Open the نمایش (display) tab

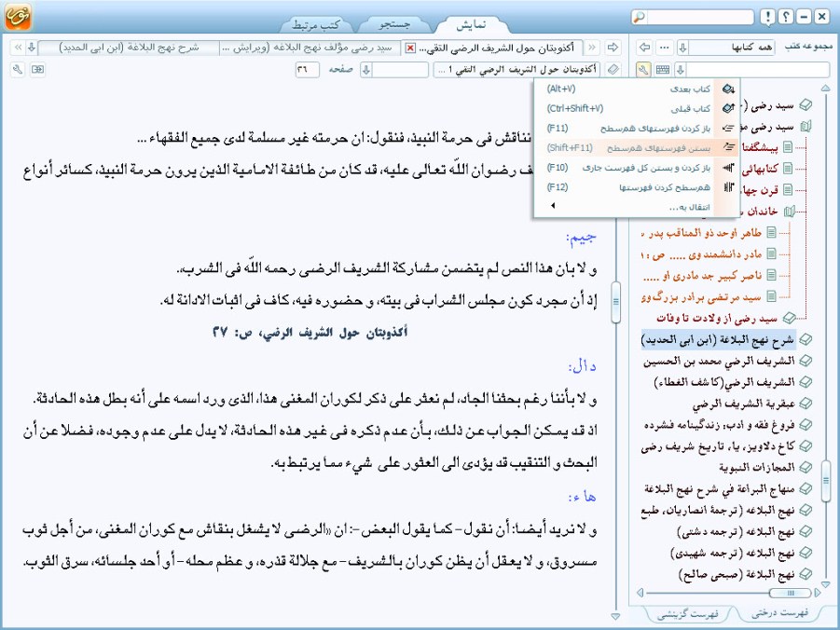click(471, 24)
